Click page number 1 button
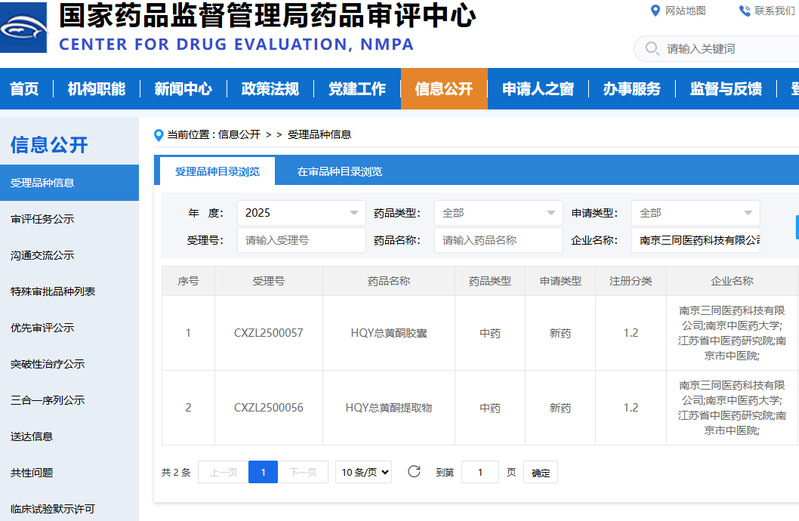Image resolution: width=799 pixels, height=521 pixels. 262,472
